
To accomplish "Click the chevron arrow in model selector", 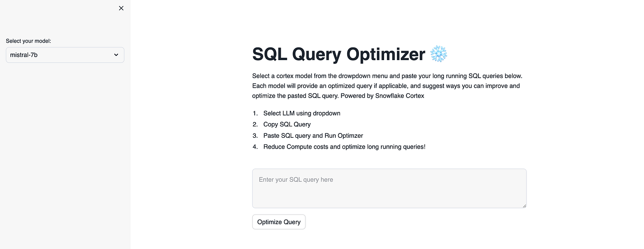I will 116,55.
